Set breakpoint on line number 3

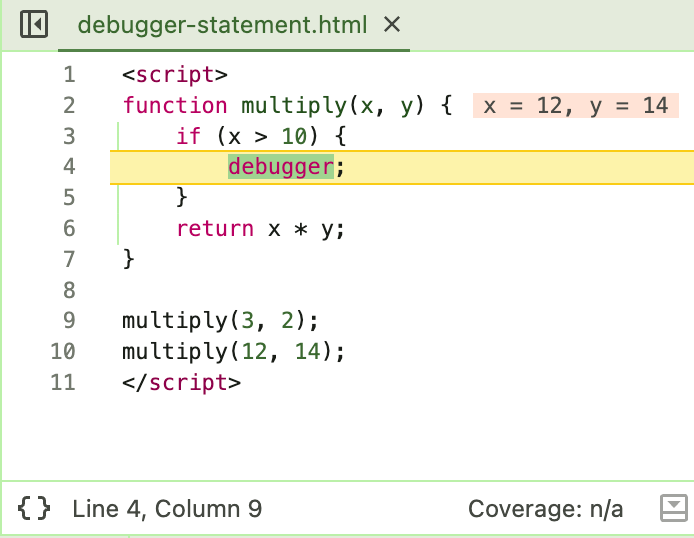[x=69, y=136]
